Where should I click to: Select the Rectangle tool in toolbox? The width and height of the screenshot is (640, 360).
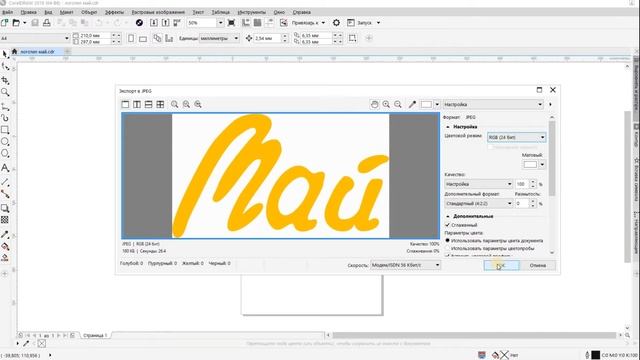tap(5, 130)
